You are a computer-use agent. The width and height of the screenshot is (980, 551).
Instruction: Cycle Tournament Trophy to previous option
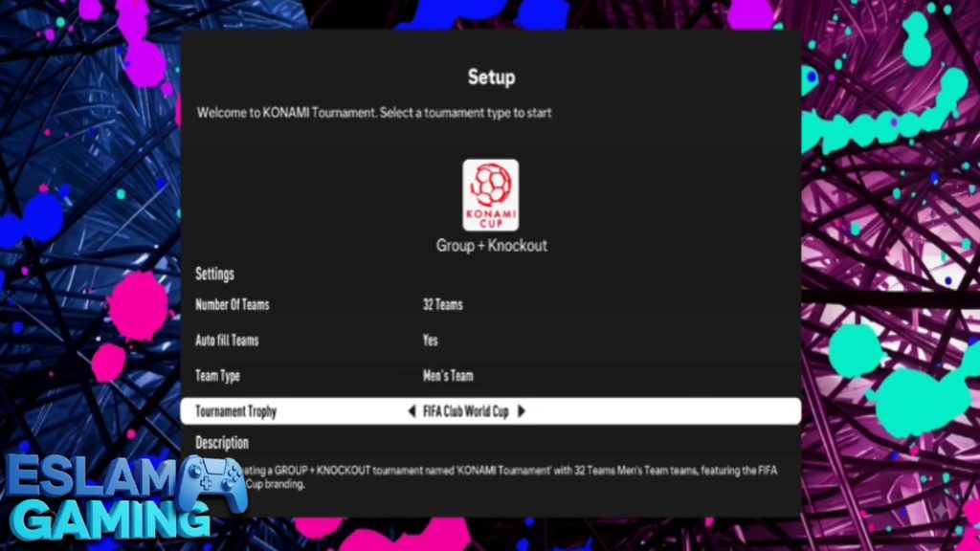pyautogui.click(x=412, y=411)
